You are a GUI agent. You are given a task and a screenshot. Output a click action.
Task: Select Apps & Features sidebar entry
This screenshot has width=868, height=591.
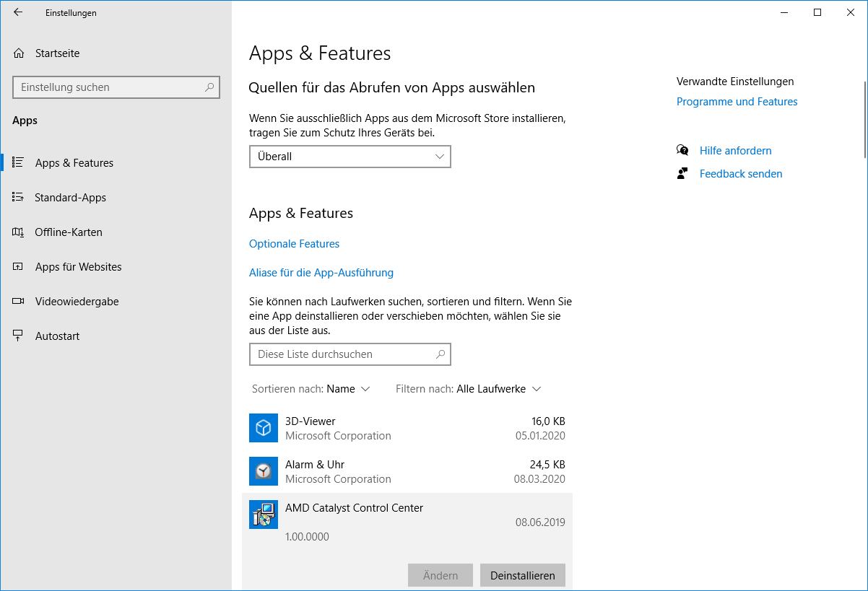(x=116, y=163)
